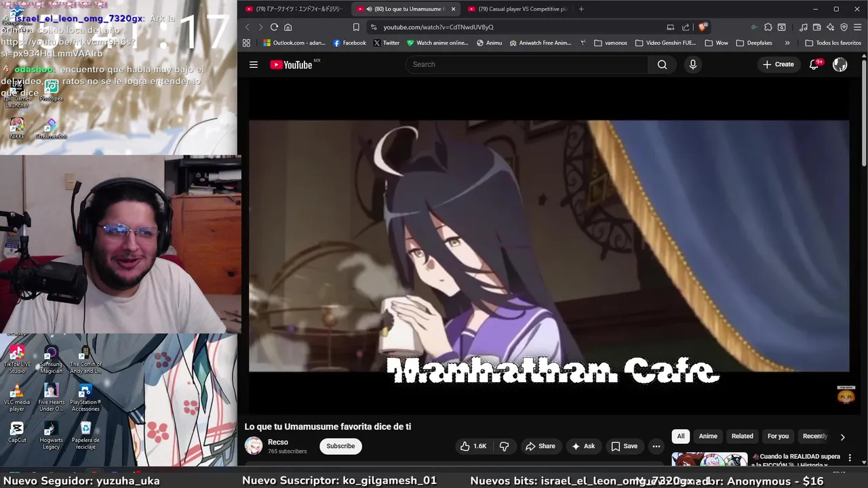
Task: Open the YouTube account avatar menu
Action: (x=840, y=64)
